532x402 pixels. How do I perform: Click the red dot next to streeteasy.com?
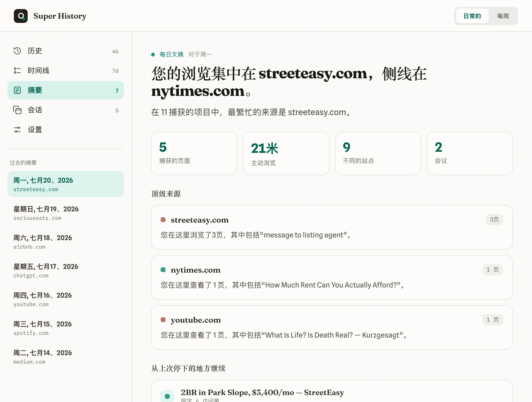163,220
